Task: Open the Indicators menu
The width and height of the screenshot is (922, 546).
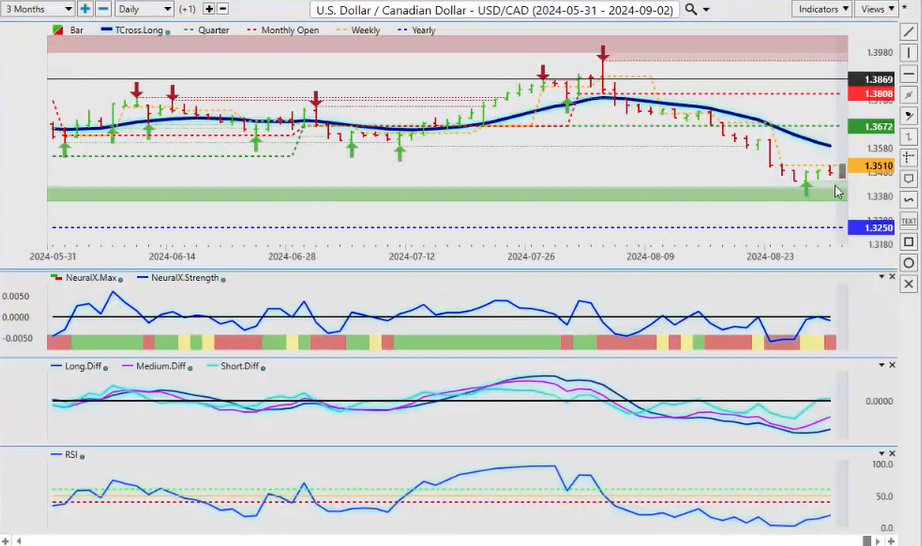Action: click(x=820, y=9)
